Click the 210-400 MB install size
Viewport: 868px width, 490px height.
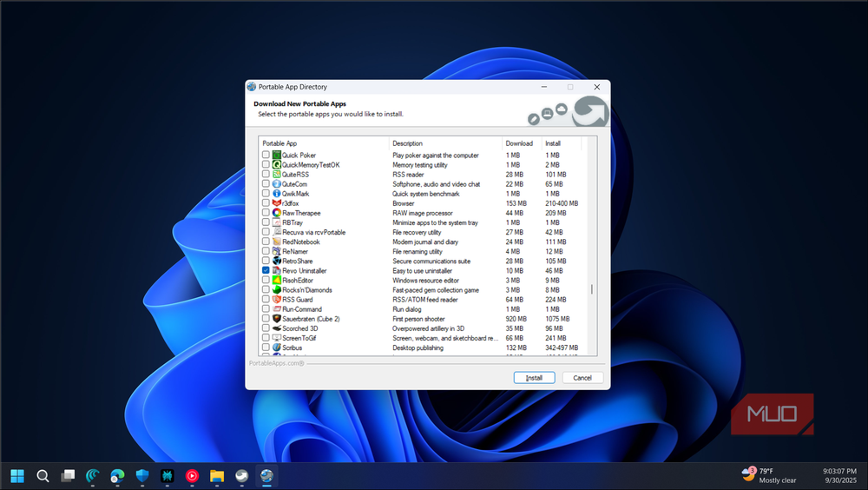pyautogui.click(x=562, y=203)
